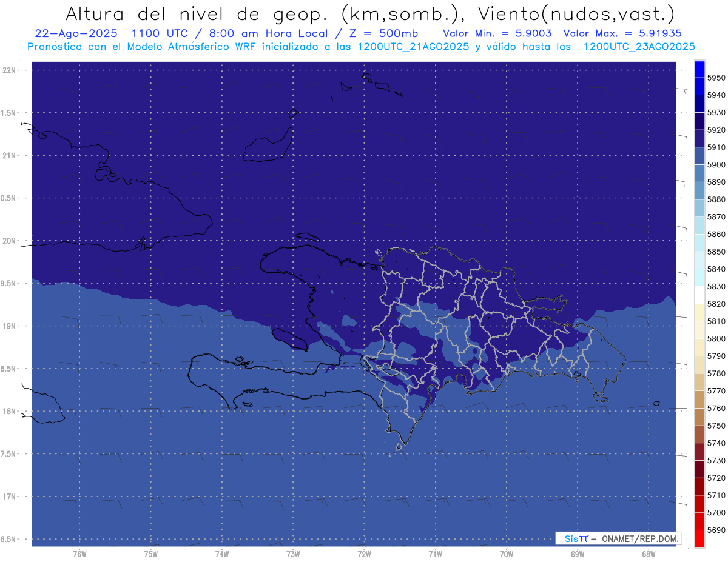Pick the bright red swatch below 5690

pos(699,538)
